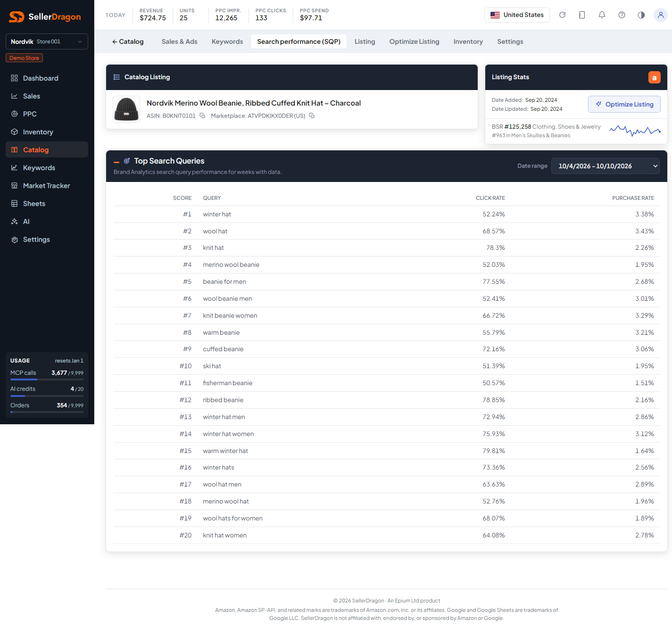Click the orange Amazon icon in Listing Stats
The image size is (672, 635).
click(655, 77)
